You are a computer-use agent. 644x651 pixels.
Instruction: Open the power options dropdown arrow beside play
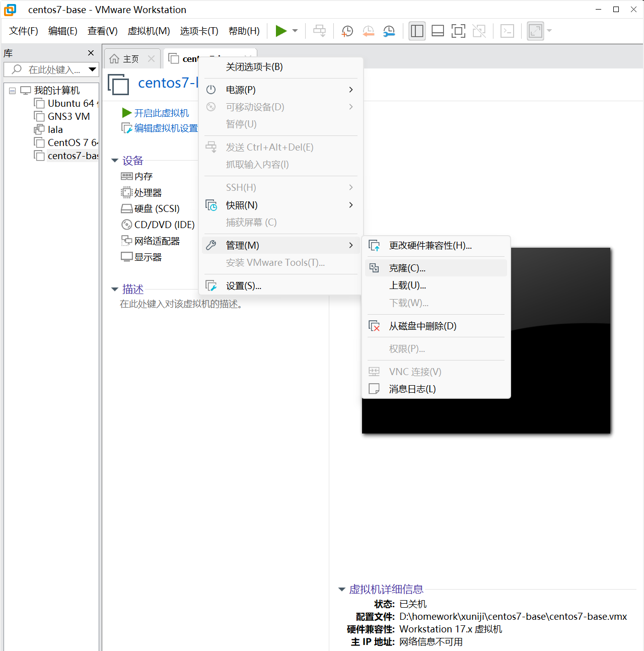[295, 31]
